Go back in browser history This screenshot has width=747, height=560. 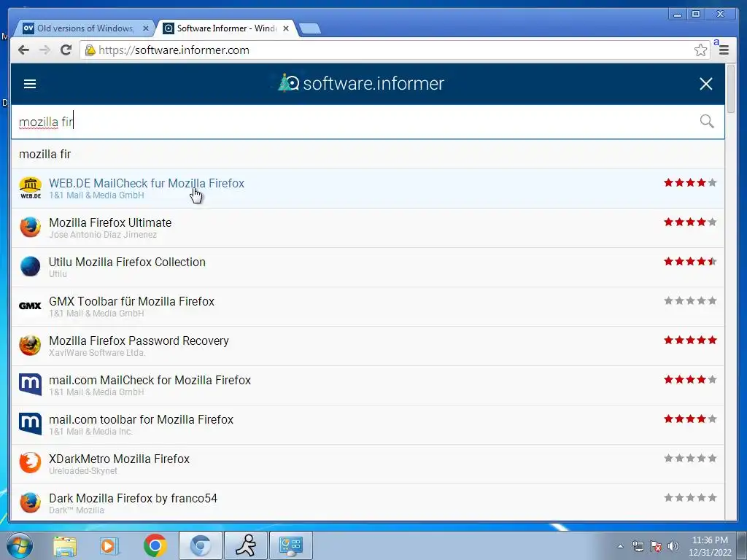tap(23, 50)
